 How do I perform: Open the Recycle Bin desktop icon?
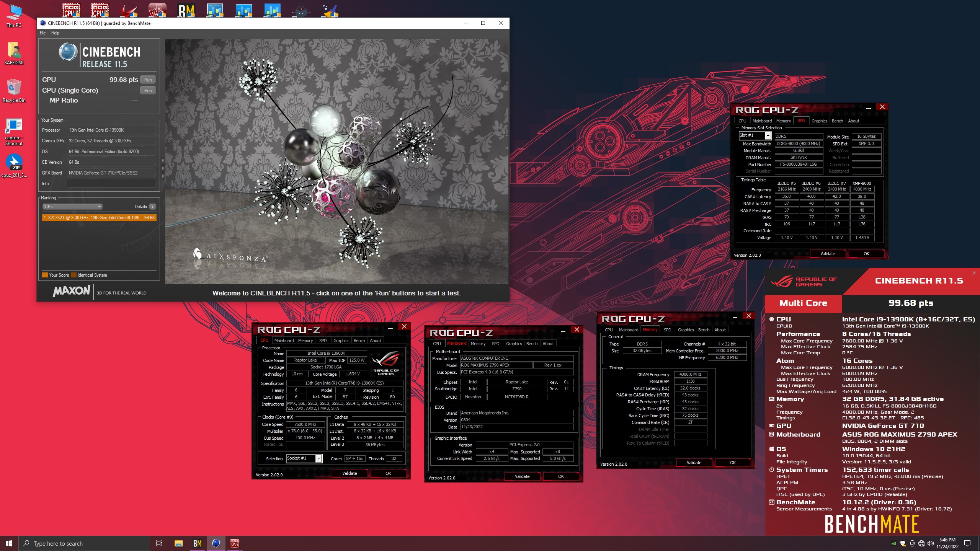coord(14,91)
